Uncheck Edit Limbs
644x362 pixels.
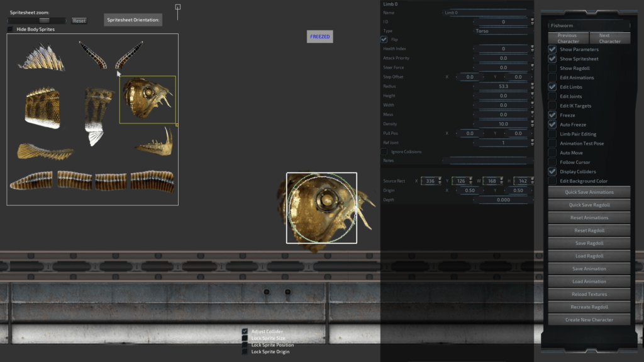coord(552,88)
